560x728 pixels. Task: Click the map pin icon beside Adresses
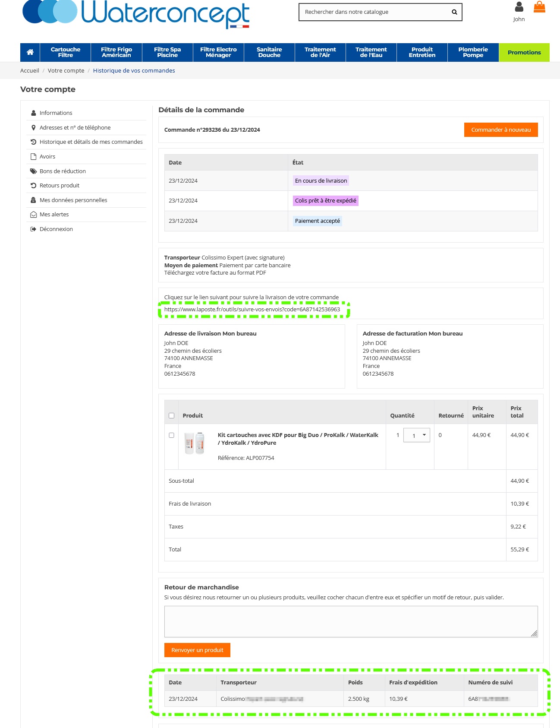coord(33,128)
